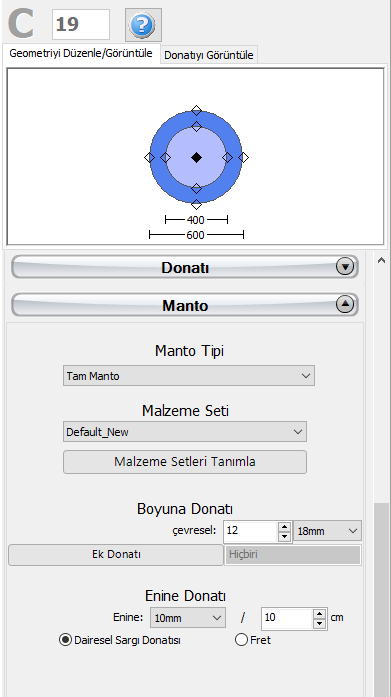Open the 18mm bar diameter dropdown
Viewport: 391px width, 697px height.
(327, 531)
